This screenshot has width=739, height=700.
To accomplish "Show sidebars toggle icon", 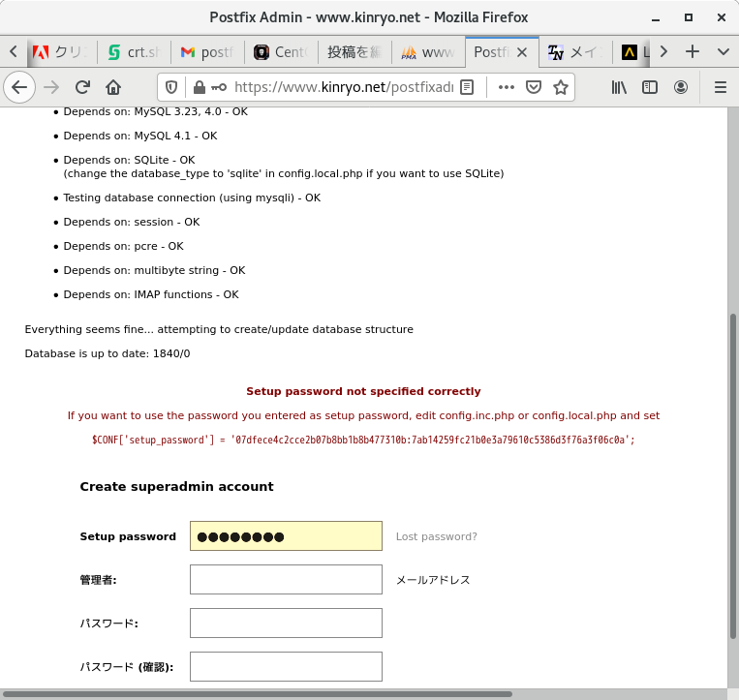I will [x=650, y=87].
